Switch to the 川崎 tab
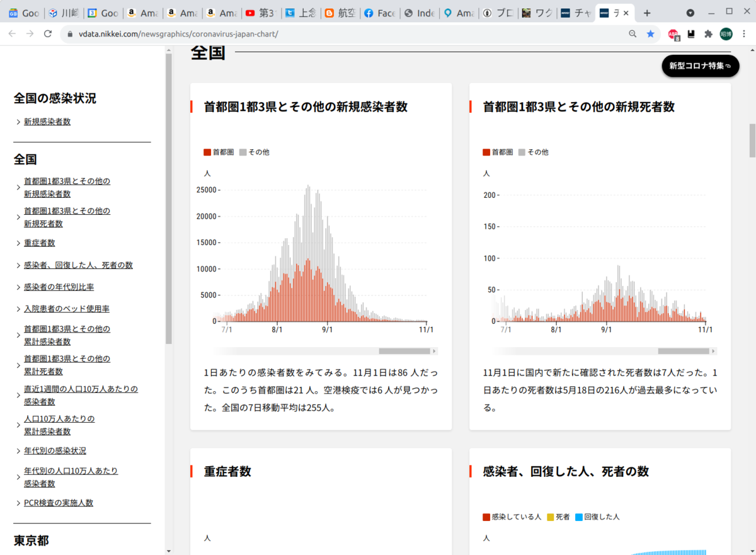The height and width of the screenshot is (555, 756). point(63,13)
